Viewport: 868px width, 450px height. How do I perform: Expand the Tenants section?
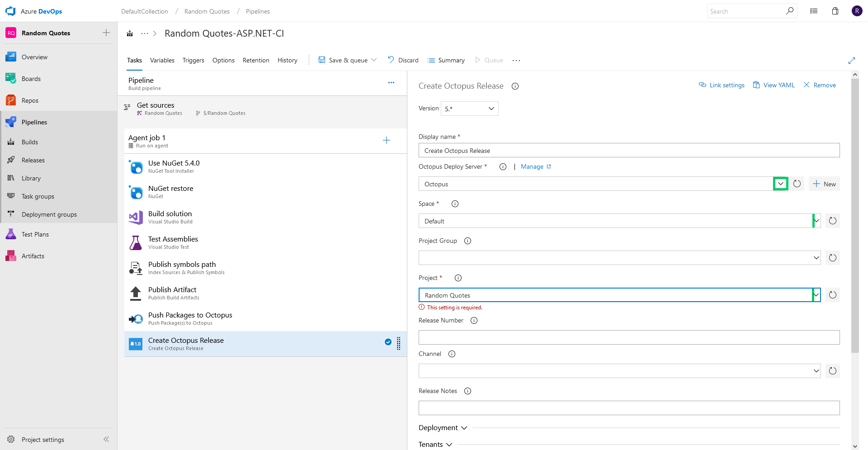click(x=435, y=444)
